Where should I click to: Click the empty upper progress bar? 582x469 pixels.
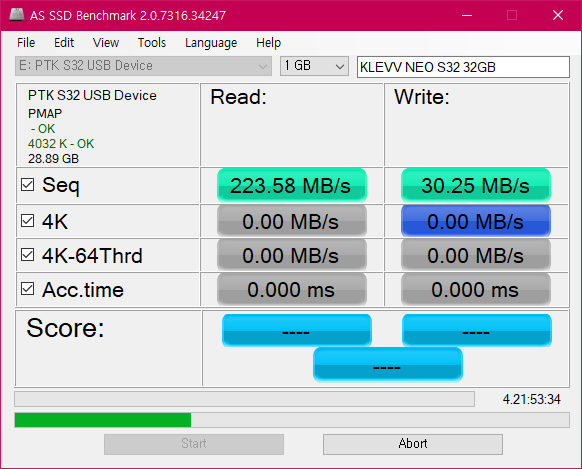pyautogui.click(x=244, y=399)
